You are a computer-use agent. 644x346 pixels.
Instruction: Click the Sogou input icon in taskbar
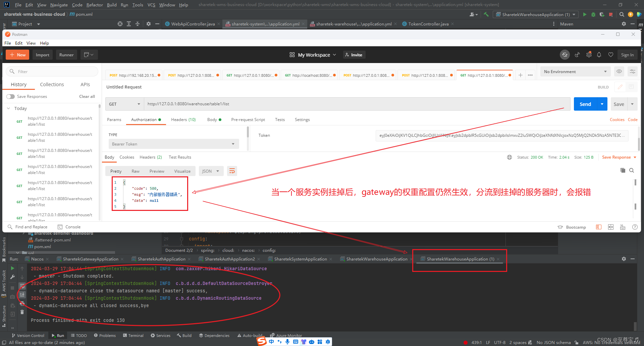coord(261,341)
